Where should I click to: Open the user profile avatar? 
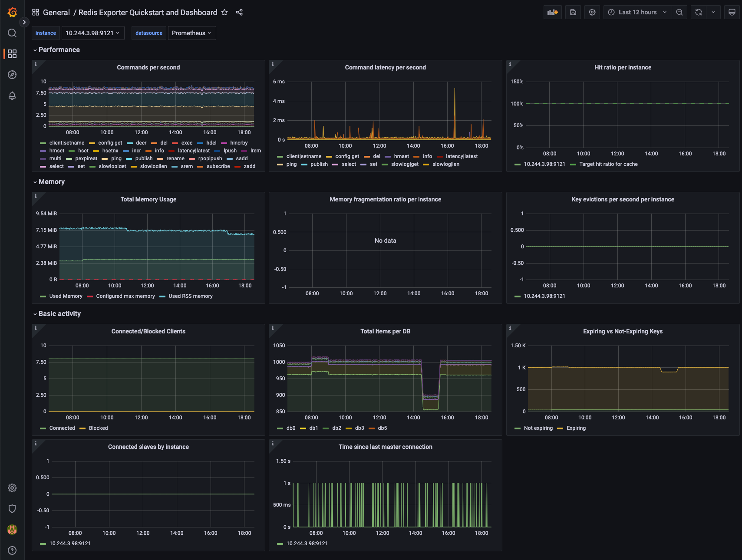click(x=12, y=530)
